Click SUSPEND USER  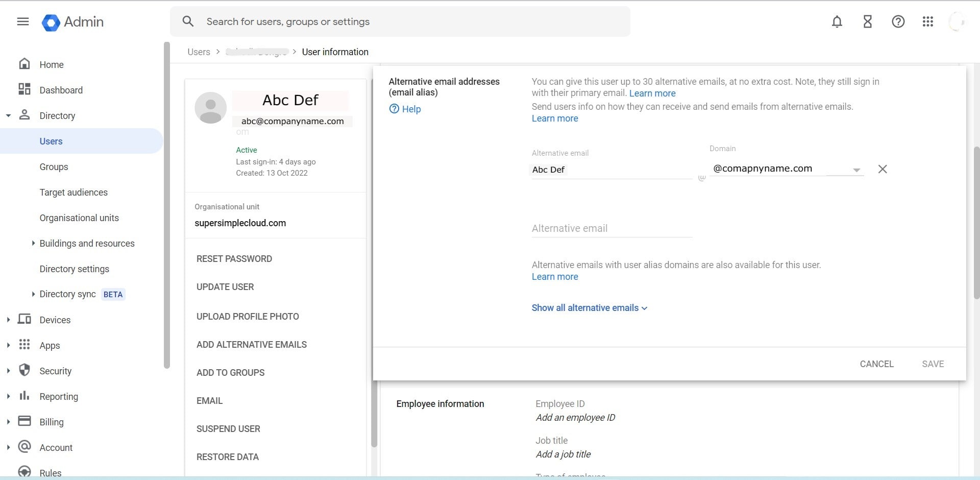click(x=228, y=429)
